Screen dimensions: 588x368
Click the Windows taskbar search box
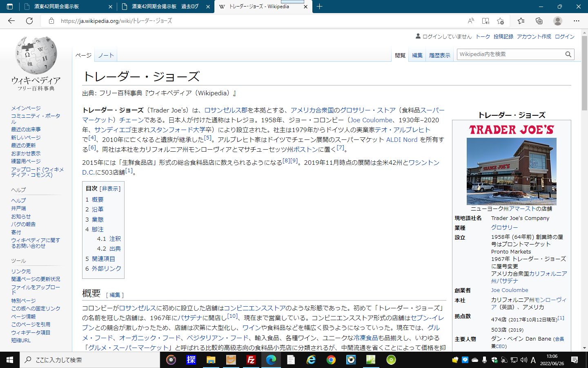[90, 360]
